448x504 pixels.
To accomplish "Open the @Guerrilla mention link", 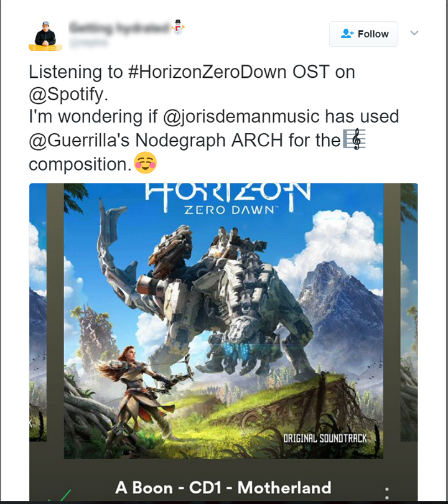I will coord(79,140).
